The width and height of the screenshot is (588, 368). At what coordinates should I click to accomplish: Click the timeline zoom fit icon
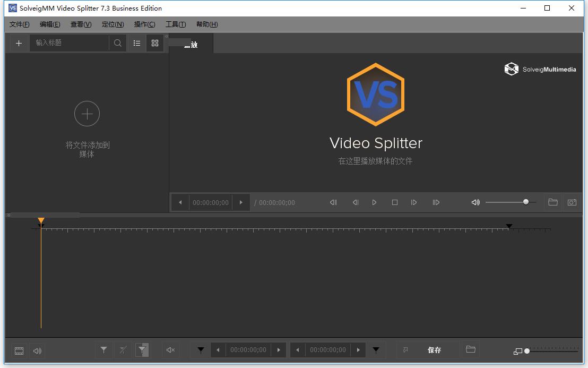(x=518, y=352)
